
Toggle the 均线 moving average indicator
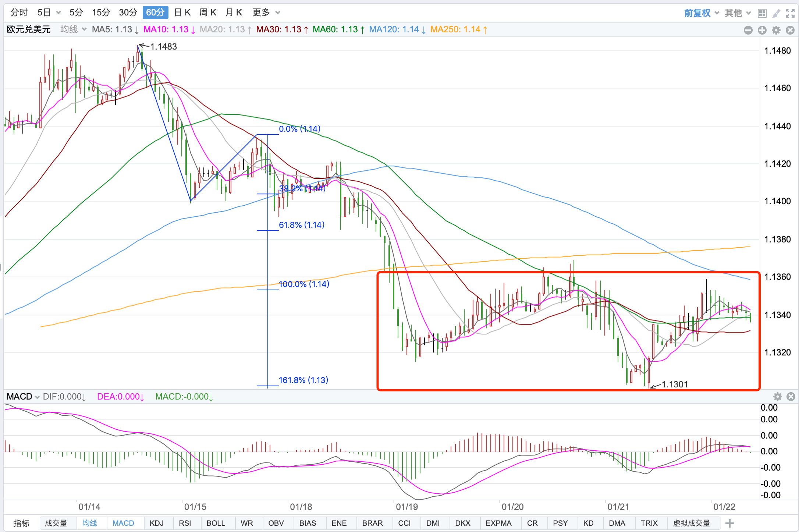[x=89, y=523]
